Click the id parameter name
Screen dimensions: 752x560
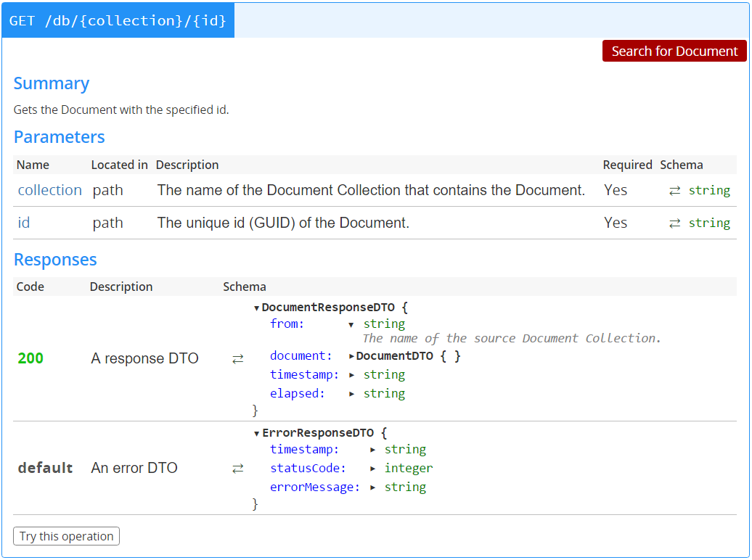tap(24, 223)
